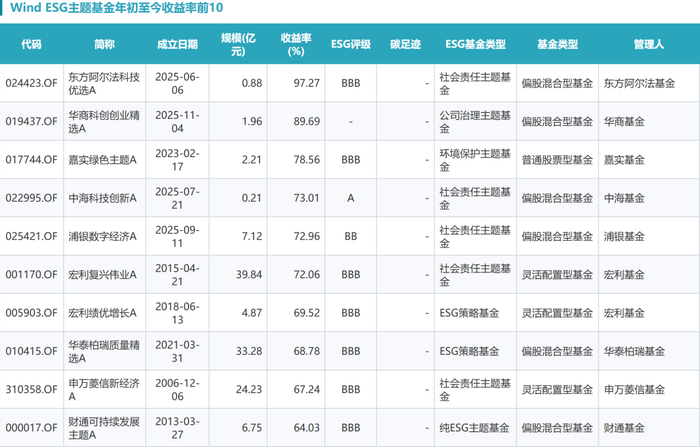The width and height of the screenshot is (700, 447).
Task: Click the 简称 column header
Action: (104, 44)
